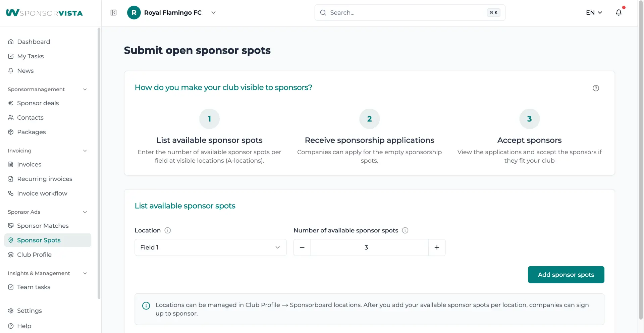Viewport: 644px width, 333px height.
Task: Open the EN language dropdown
Action: coord(594,12)
